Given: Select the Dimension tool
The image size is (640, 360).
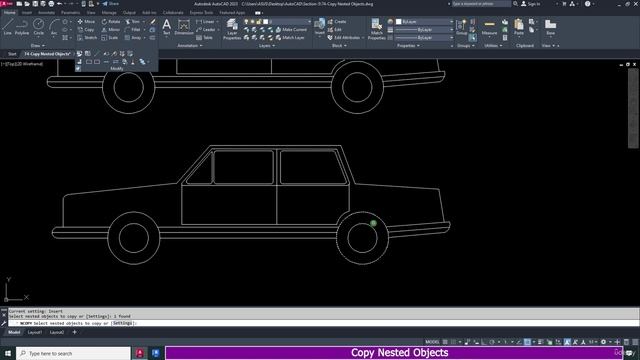Looking at the screenshot, I should point(184,27).
